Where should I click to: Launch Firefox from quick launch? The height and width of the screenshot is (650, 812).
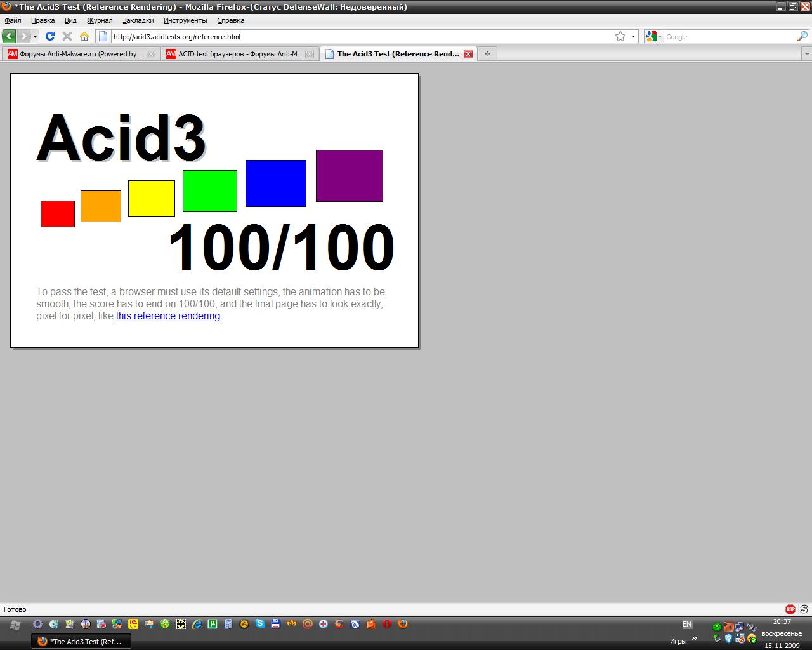403,624
